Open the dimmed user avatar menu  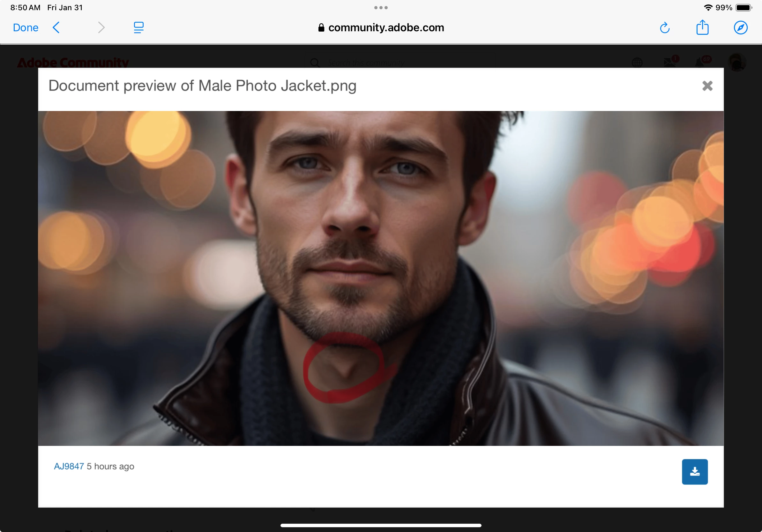(736, 62)
